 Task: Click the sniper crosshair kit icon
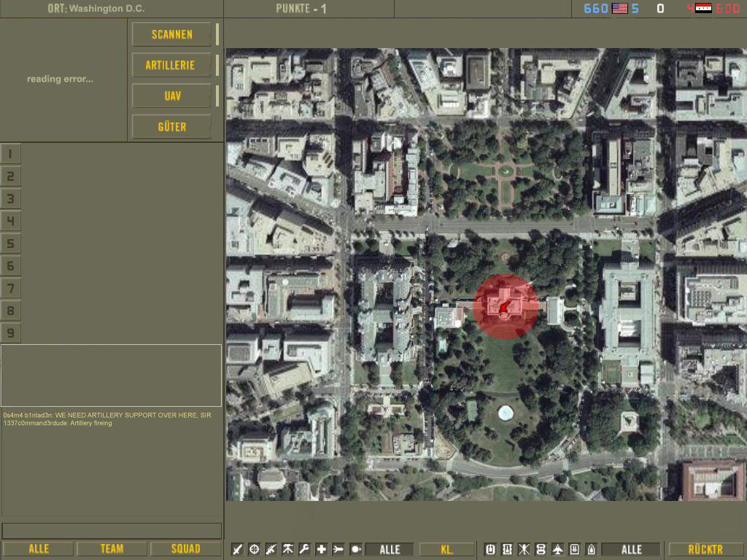coord(254,549)
